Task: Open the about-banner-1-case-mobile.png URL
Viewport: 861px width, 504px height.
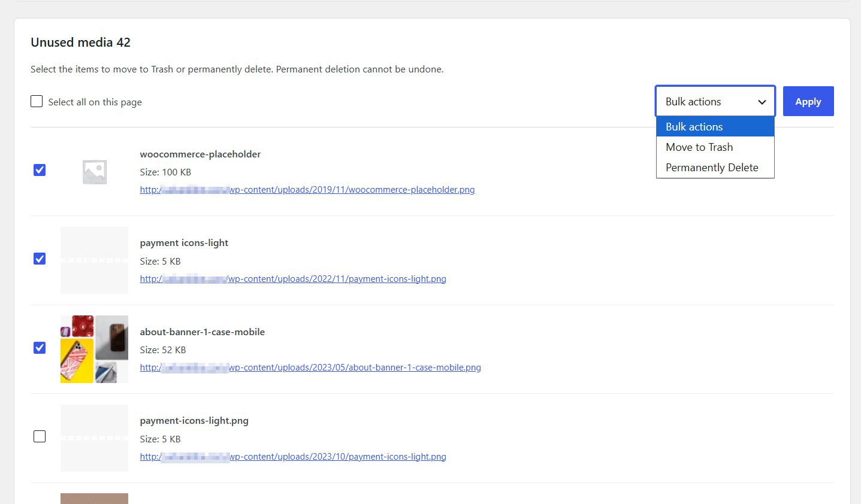Action: coord(310,368)
